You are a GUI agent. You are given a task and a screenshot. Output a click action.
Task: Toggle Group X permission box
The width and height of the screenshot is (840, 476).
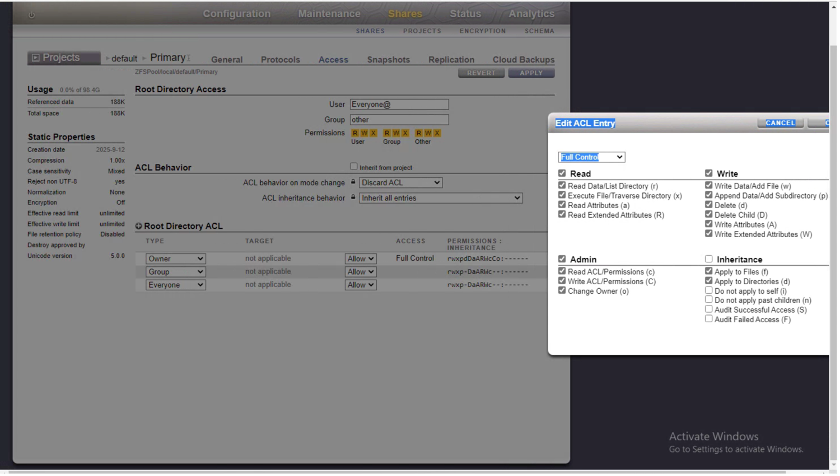tap(405, 133)
